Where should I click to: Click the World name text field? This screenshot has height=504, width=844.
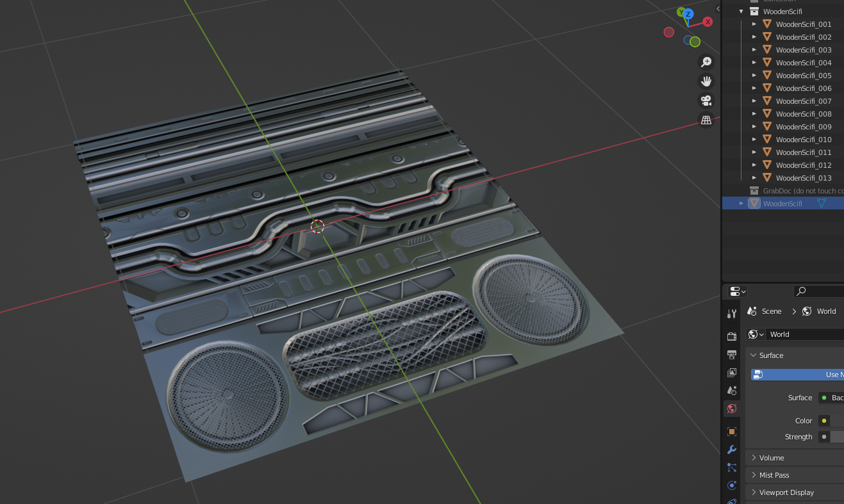(x=805, y=334)
